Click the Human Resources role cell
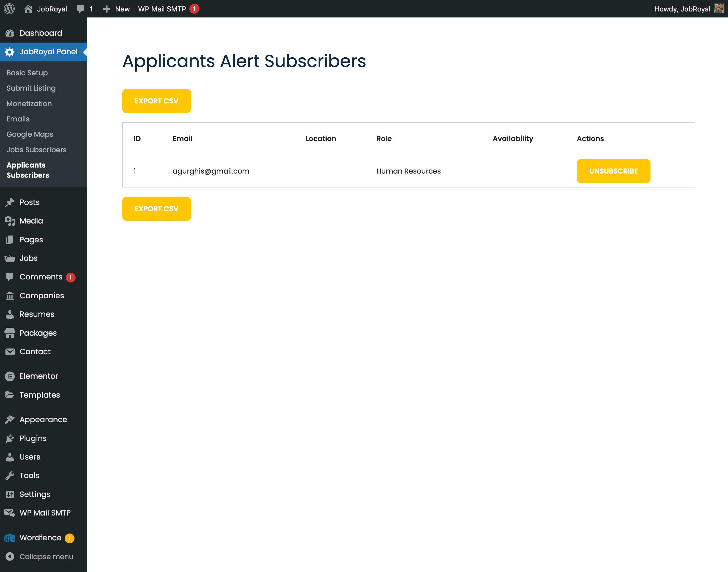The height and width of the screenshot is (572, 728). tap(408, 171)
